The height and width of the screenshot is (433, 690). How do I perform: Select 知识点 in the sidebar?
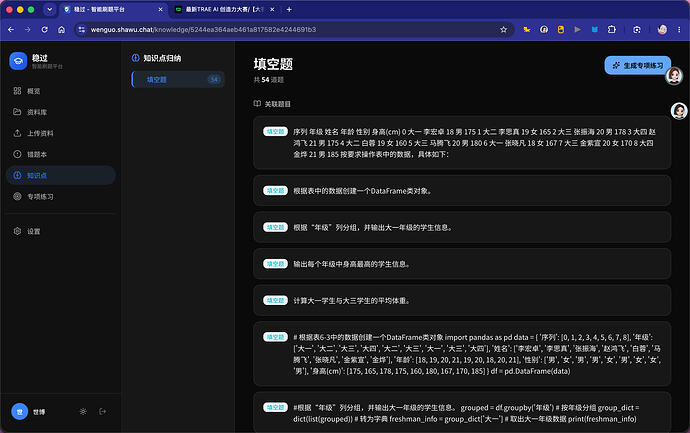pyautogui.click(x=61, y=175)
